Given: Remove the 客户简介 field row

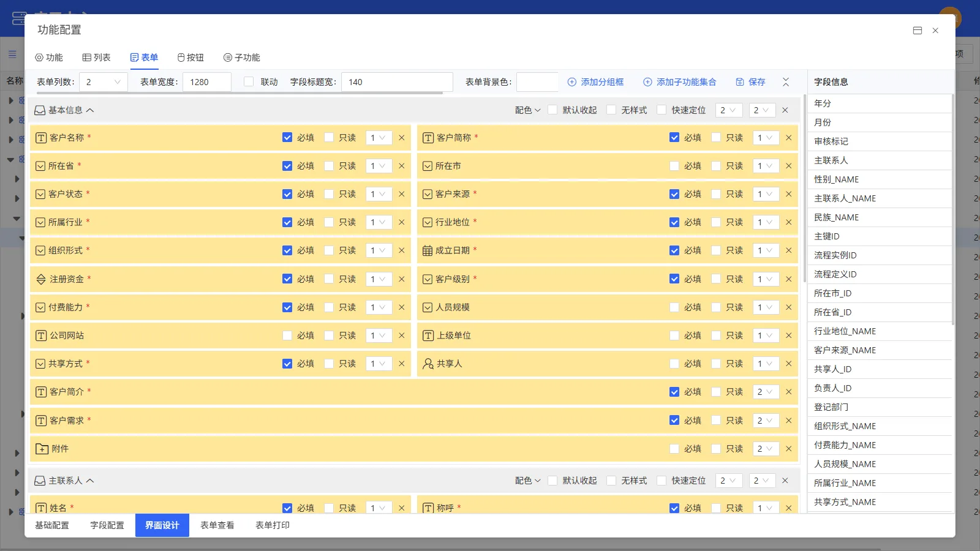Looking at the screenshot, I should click(x=789, y=392).
